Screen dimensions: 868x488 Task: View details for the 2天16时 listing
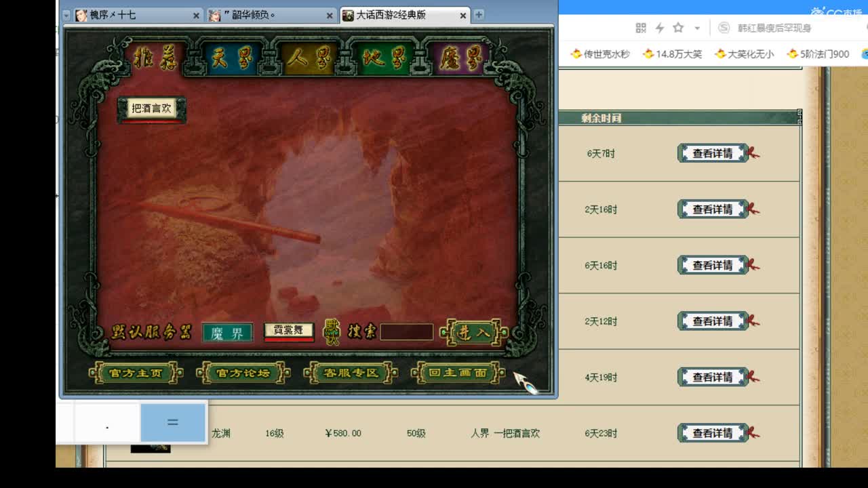(713, 209)
